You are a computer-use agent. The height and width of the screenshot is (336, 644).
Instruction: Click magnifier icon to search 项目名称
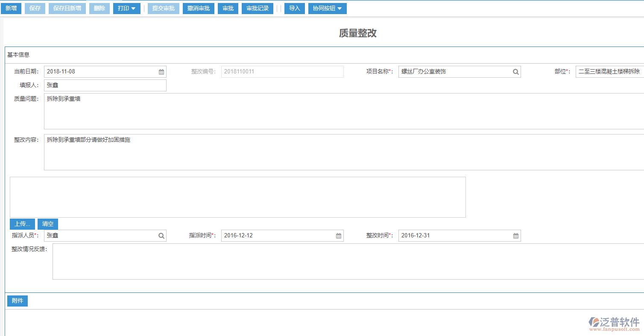tap(516, 71)
